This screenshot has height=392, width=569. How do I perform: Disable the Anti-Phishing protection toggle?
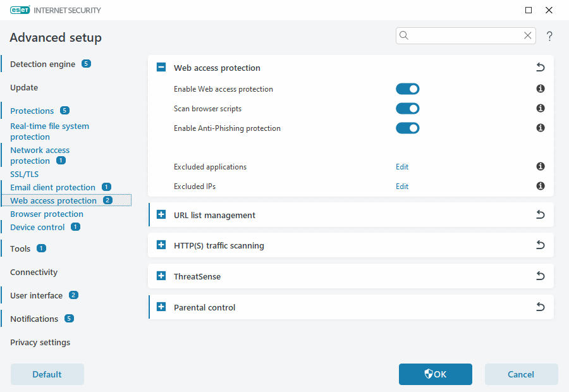point(407,128)
